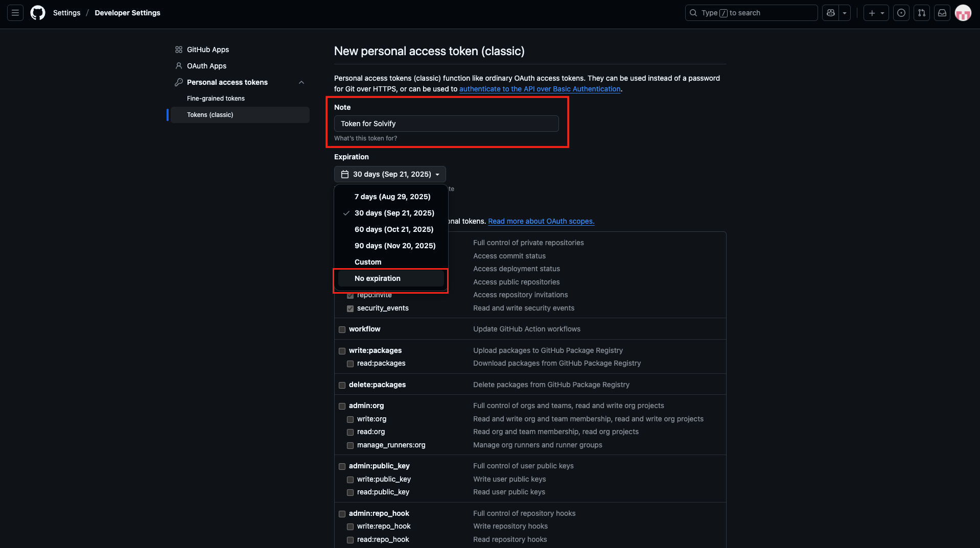The height and width of the screenshot is (548, 980).
Task: Open the 30 days expiration dropdown
Action: coord(390,174)
